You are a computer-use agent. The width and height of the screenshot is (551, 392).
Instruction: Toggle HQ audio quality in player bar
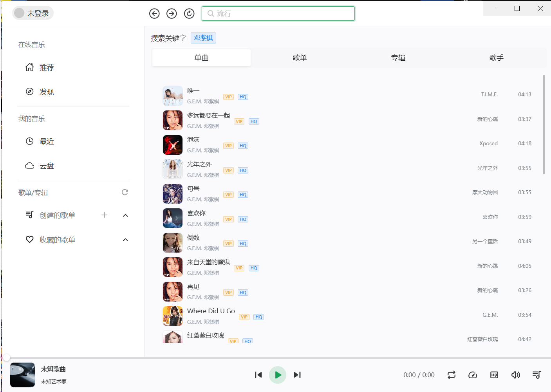[x=494, y=375]
